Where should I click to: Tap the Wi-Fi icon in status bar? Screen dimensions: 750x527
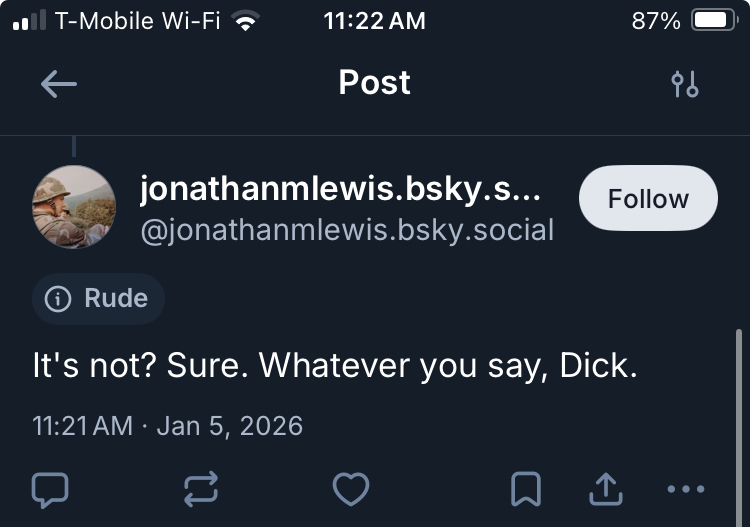coord(244,21)
